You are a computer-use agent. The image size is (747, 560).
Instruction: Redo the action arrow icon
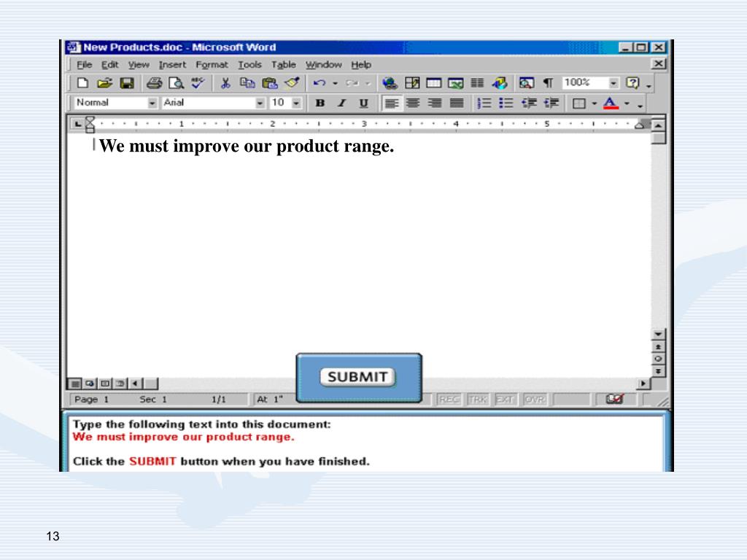pos(352,83)
